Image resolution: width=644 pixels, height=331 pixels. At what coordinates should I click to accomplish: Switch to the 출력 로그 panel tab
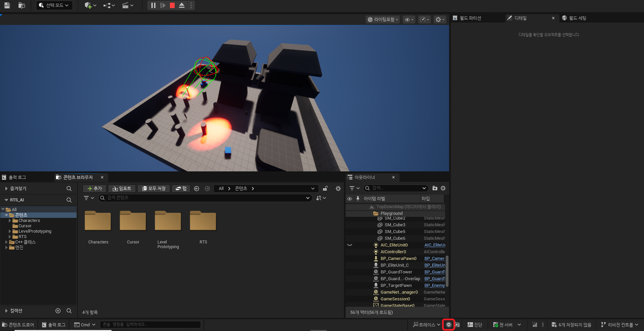[17, 177]
